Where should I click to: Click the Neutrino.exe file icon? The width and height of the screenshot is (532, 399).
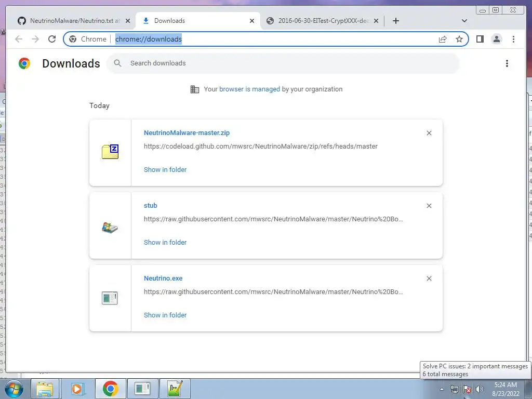[110, 298]
